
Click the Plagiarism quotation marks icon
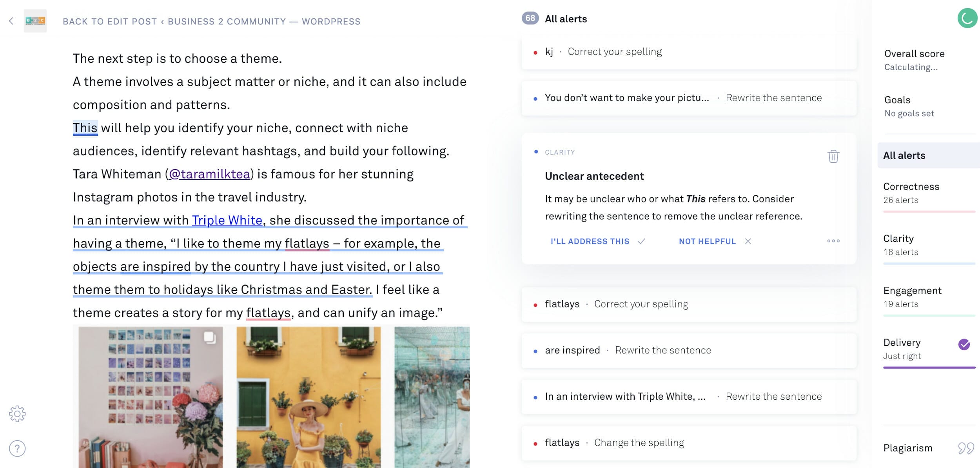coord(966,448)
